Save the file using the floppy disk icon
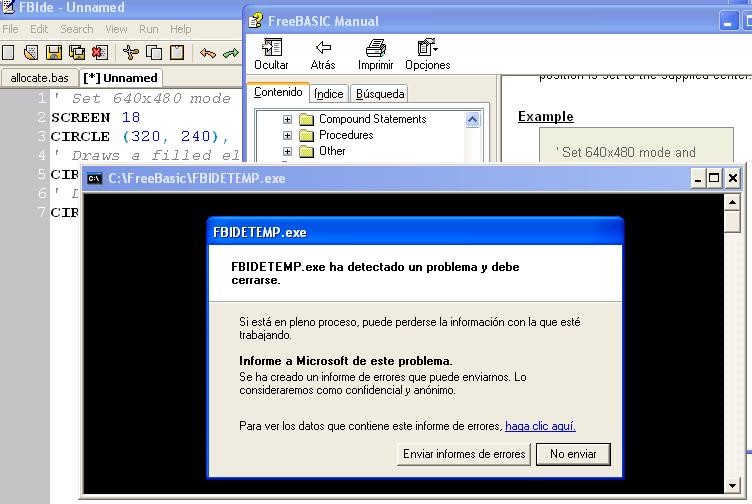 tap(54, 52)
